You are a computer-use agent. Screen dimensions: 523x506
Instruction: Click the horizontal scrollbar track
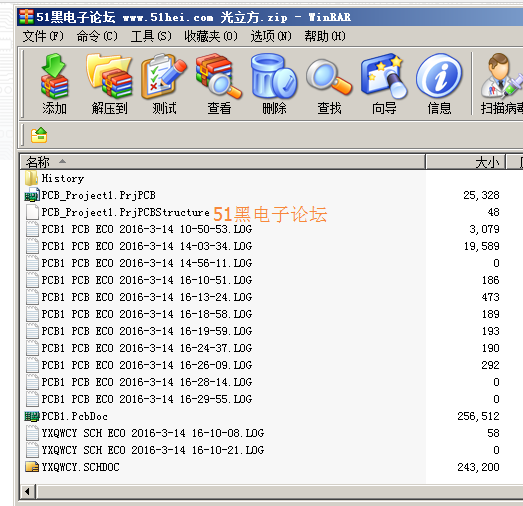click(x=280, y=492)
